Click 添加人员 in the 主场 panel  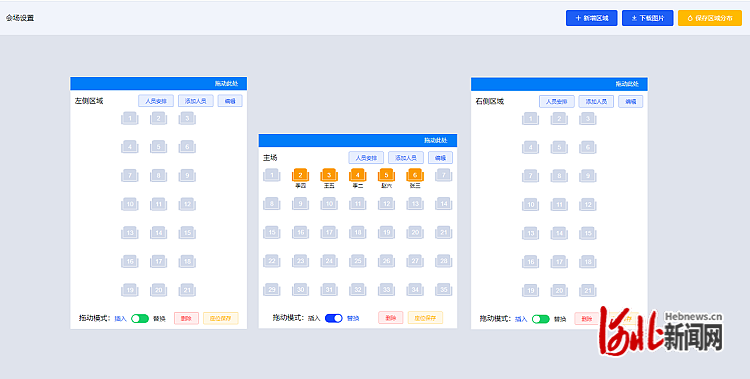(x=406, y=158)
